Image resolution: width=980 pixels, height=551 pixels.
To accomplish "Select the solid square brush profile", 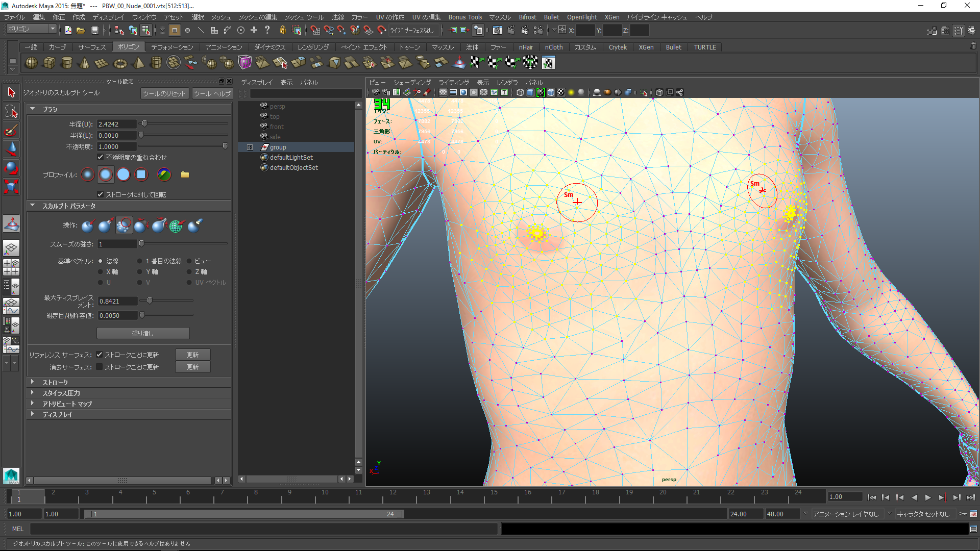I will coord(141,174).
